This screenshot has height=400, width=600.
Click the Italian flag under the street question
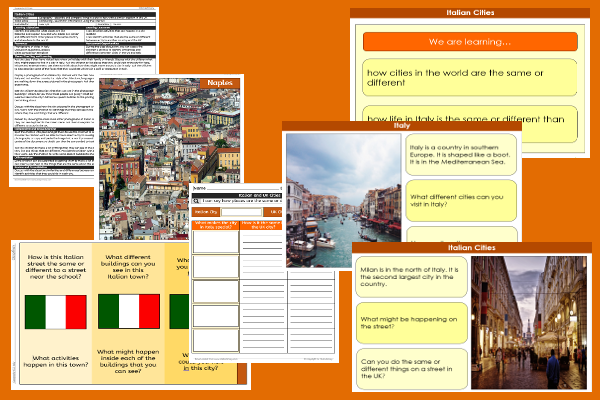tap(56, 312)
